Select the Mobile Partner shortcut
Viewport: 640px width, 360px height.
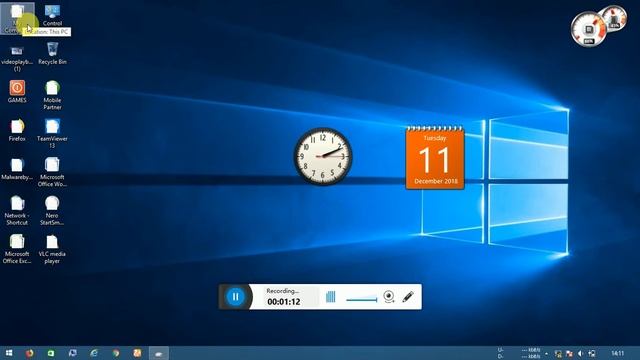pyautogui.click(x=52, y=95)
